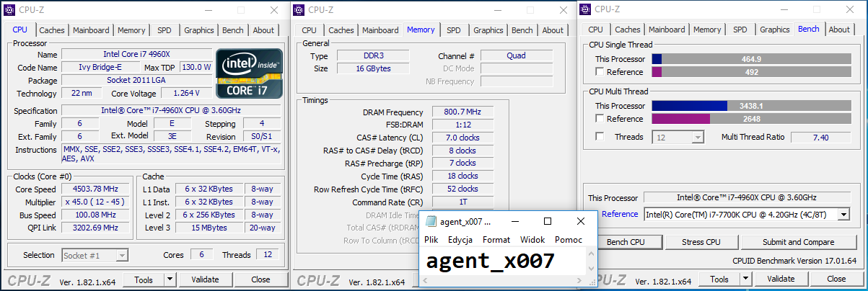Open Pomoc menu in Notepad

(x=569, y=240)
